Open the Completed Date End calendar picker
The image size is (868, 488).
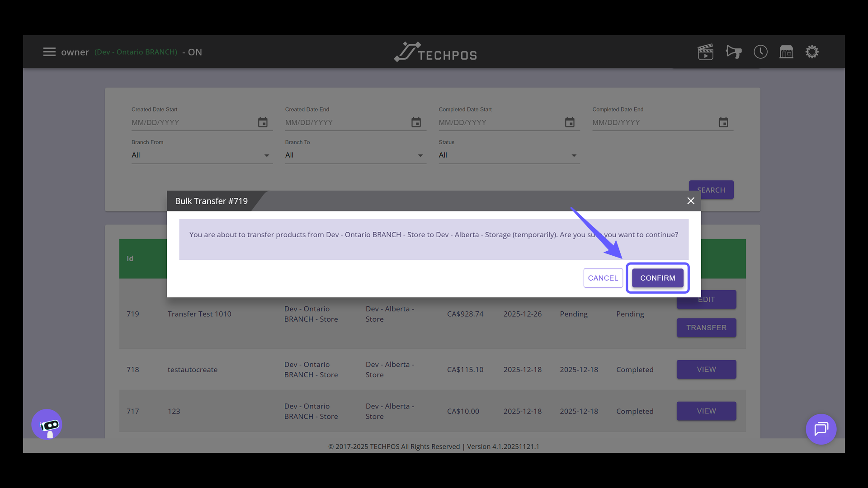723,122
